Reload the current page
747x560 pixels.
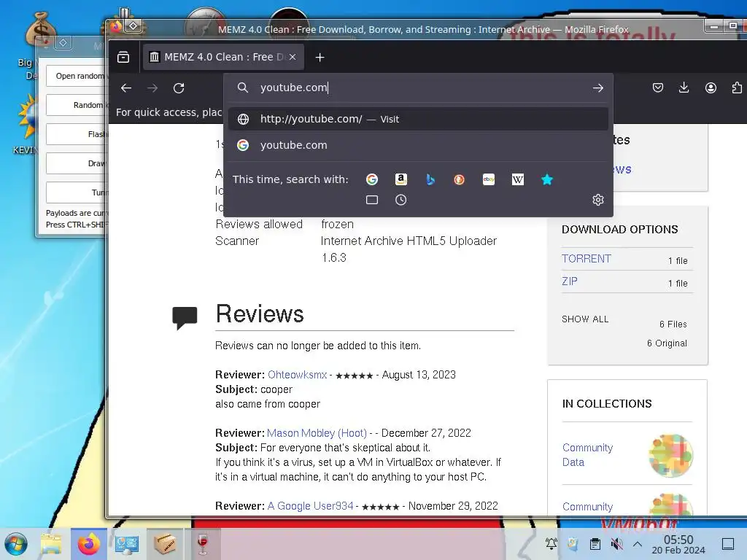[179, 88]
